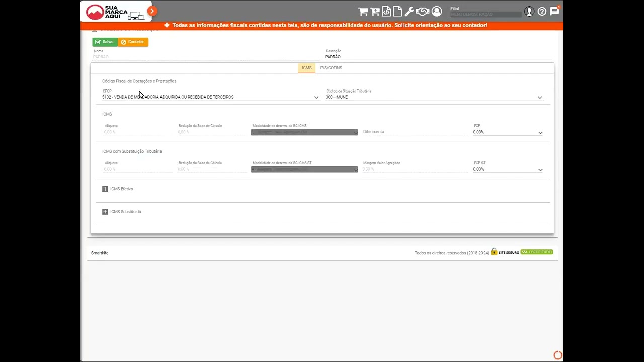Image resolution: width=644 pixels, height=362 pixels.
Task: Click ICMS ST Redução da Base de Cálculo field
Action: pos(212,169)
